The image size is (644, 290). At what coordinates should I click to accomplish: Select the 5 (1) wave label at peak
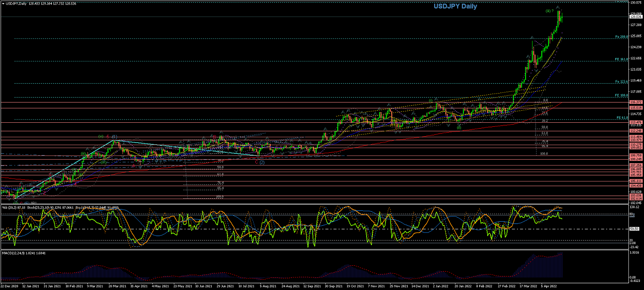(x=112, y=136)
